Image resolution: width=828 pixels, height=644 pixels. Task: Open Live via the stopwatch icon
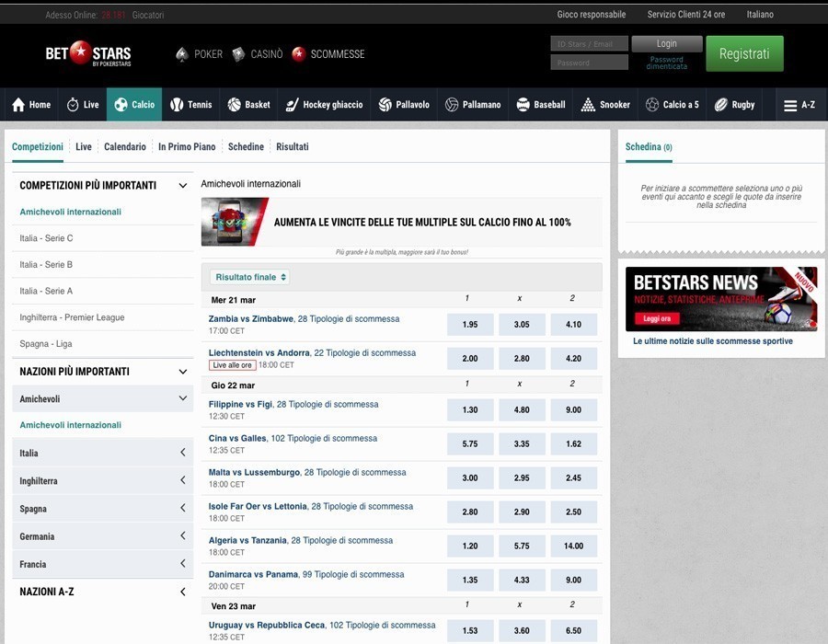point(73,105)
